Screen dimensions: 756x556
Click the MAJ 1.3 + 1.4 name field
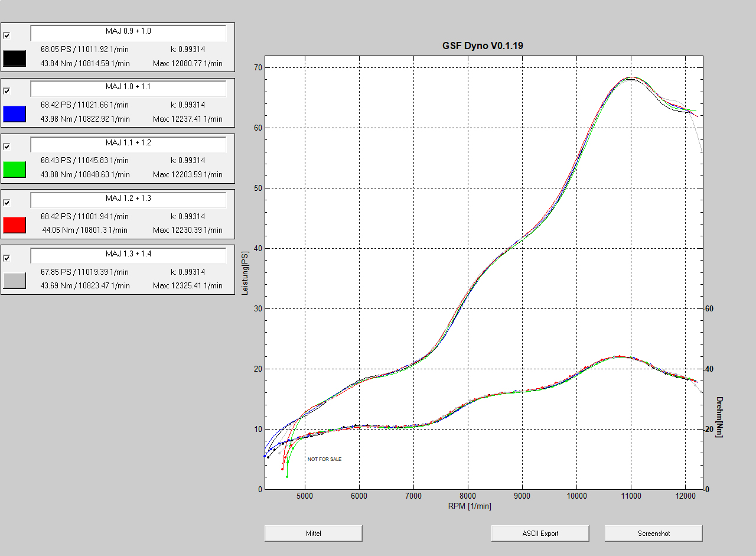pos(128,256)
